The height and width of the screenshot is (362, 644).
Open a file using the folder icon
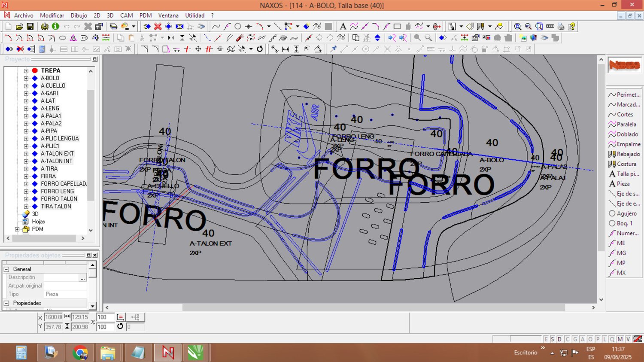click(19, 27)
